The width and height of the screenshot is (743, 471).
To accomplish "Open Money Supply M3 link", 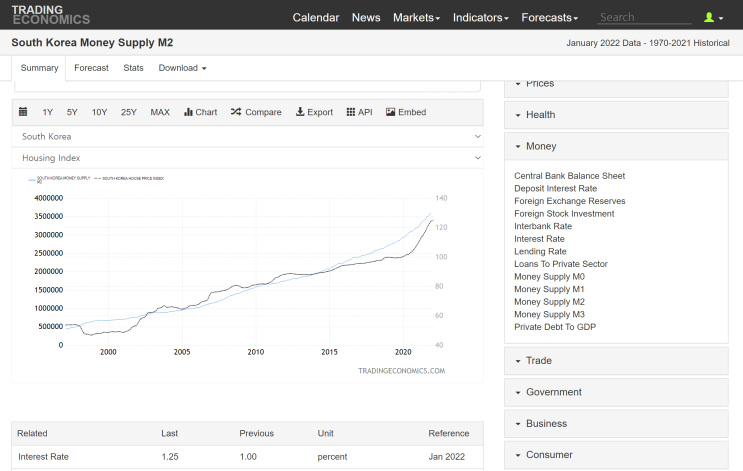I will [x=549, y=314].
